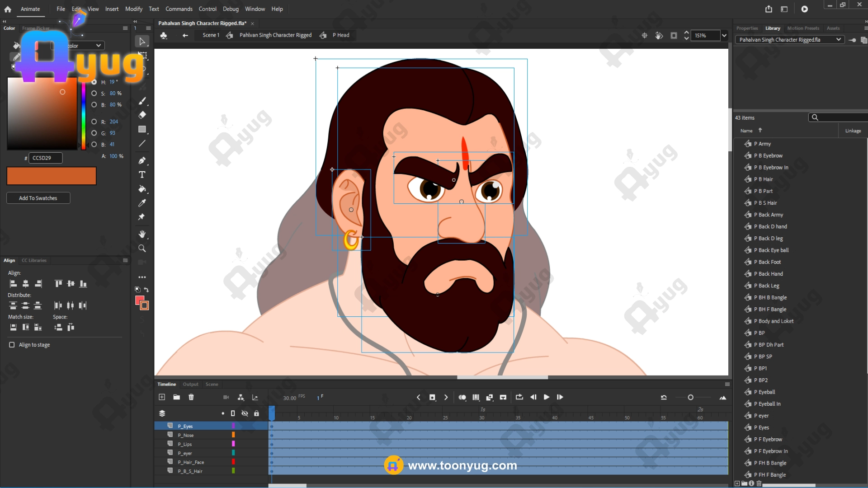The height and width of the screenshot is (488, 868).
Task: Delete layer using timeline trash icon
Action: (191, 397)
